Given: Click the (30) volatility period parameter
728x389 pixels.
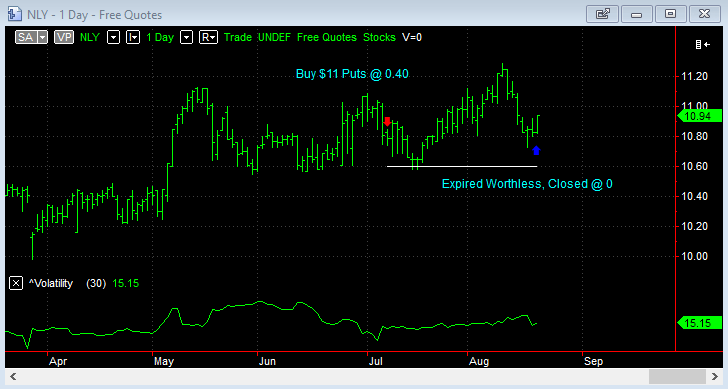Looking at the screenshot, I should click(x=96, y=283).
